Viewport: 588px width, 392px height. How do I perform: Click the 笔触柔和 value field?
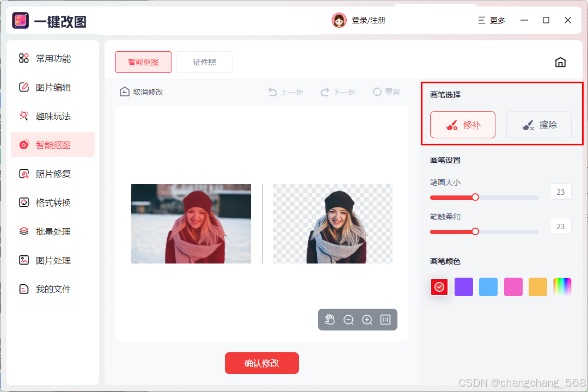coord(561,226)
